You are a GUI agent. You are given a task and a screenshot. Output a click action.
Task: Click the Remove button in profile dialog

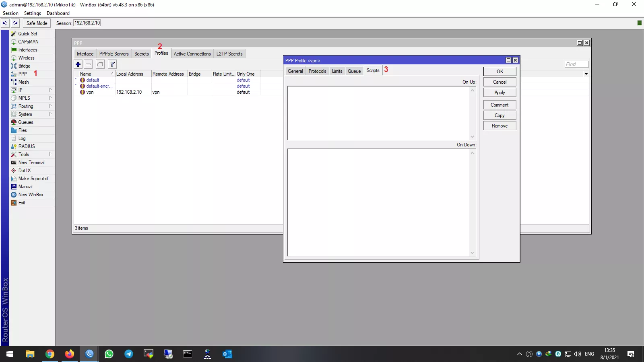coord(500,126)
